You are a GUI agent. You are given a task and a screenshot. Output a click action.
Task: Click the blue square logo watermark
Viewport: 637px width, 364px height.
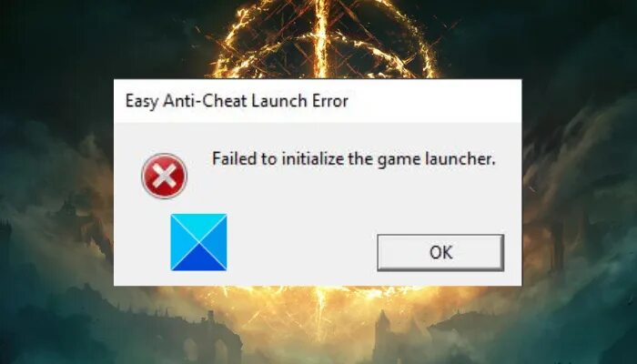point(198,242)
